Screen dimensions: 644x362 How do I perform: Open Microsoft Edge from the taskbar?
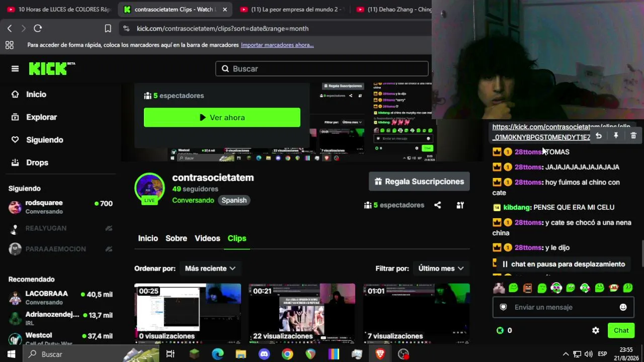click(217, 354)
